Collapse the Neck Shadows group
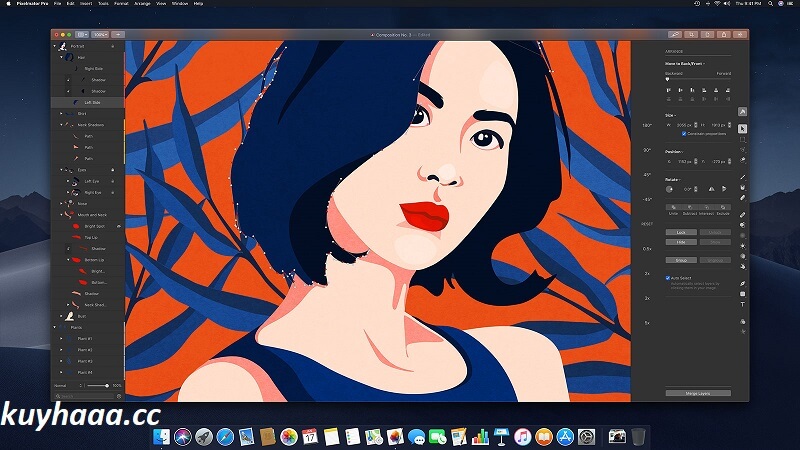 pos(61,125)
